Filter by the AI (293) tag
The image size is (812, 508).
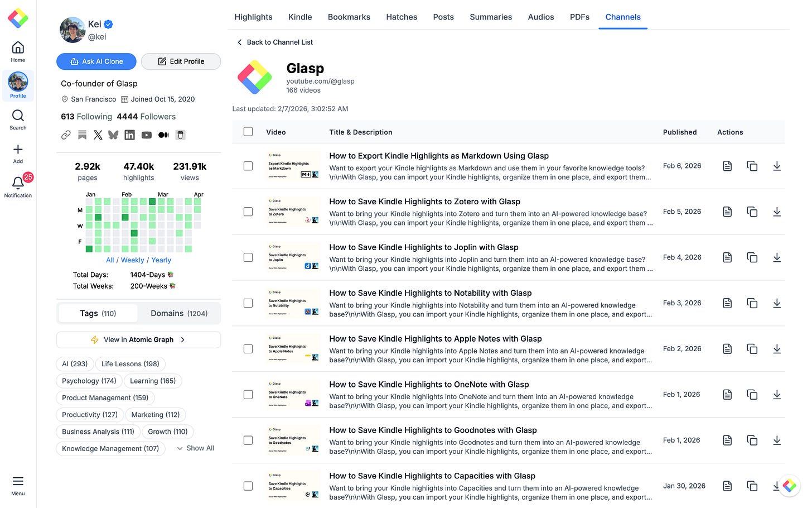(x=75, y=364)
